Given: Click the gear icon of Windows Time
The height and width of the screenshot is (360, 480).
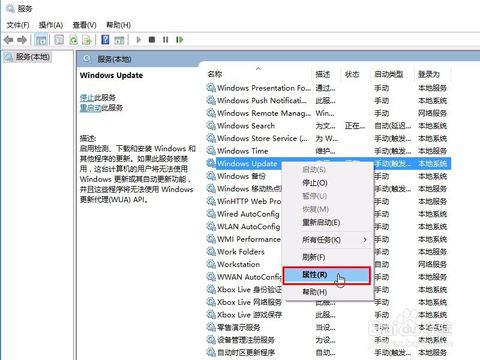Looking at the screenshot, I should pyautogui.click(x=211, y=151).
